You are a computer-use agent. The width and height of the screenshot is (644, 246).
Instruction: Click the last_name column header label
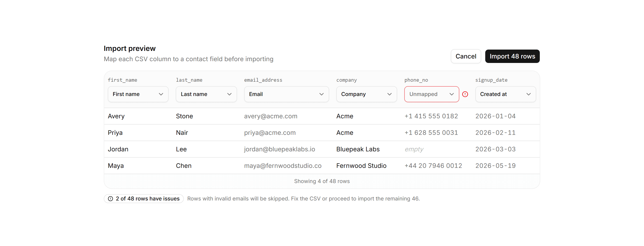point(189,80)
